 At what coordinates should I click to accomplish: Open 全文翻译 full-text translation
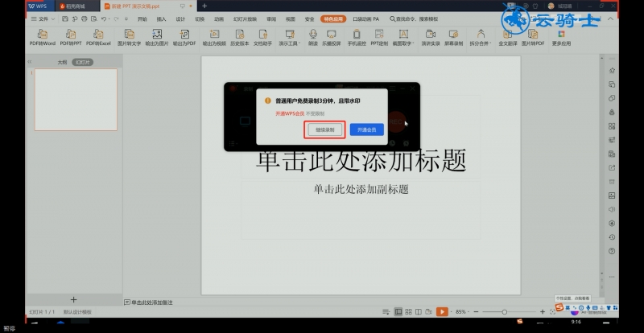pos(508,37)
